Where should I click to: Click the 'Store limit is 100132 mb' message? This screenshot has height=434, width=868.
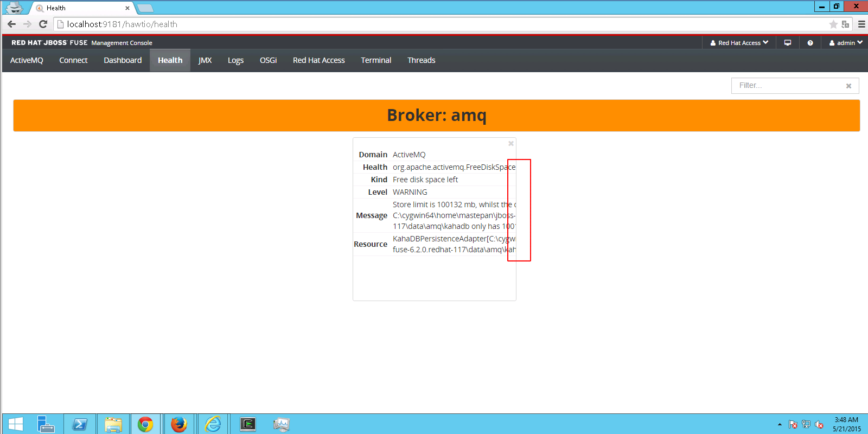455,215
